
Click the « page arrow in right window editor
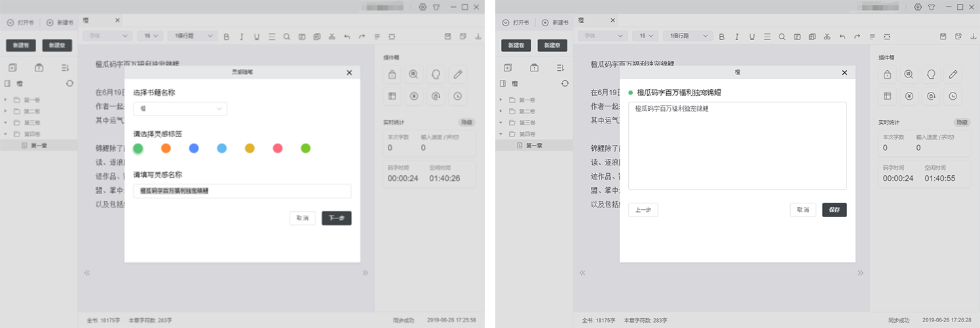click(582, 272)
